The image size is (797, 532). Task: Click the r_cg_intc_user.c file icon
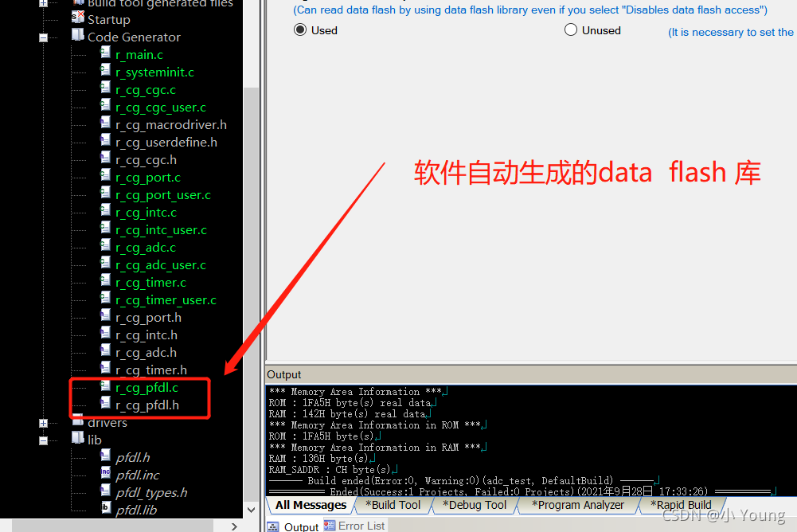(105, 228)
